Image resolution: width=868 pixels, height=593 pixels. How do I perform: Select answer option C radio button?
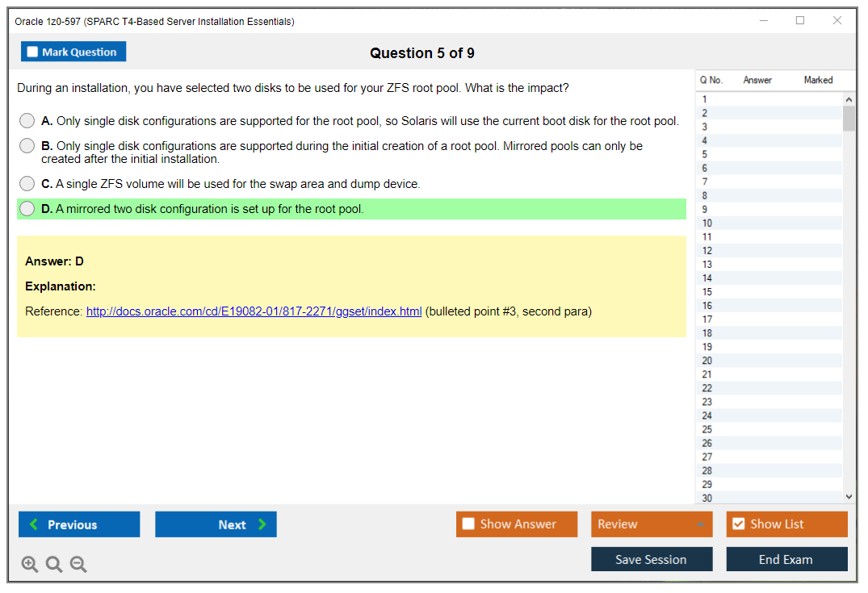coord(27,183)
